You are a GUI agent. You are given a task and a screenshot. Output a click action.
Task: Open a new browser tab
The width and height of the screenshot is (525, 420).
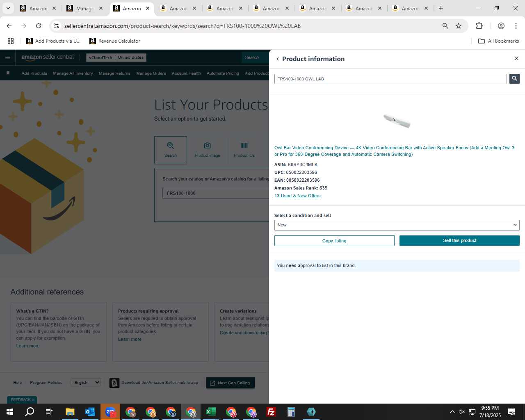[441, 8]
